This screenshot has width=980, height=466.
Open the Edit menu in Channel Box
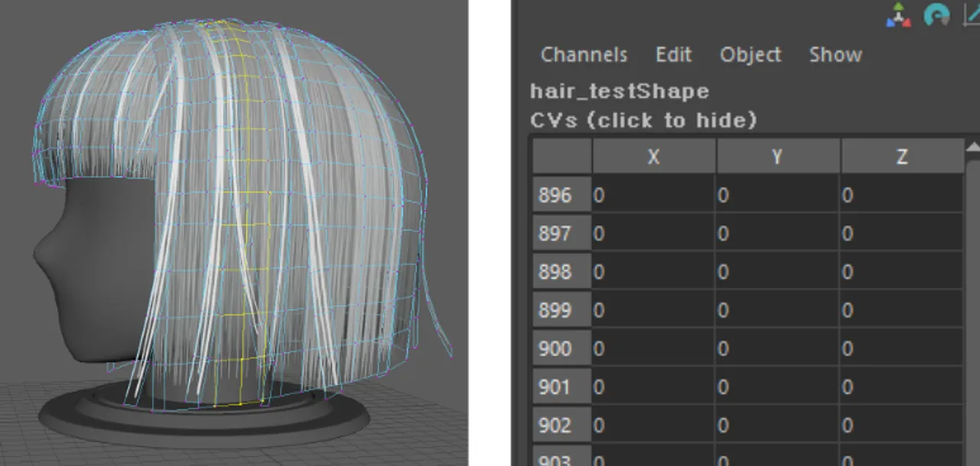coord(673,55)
